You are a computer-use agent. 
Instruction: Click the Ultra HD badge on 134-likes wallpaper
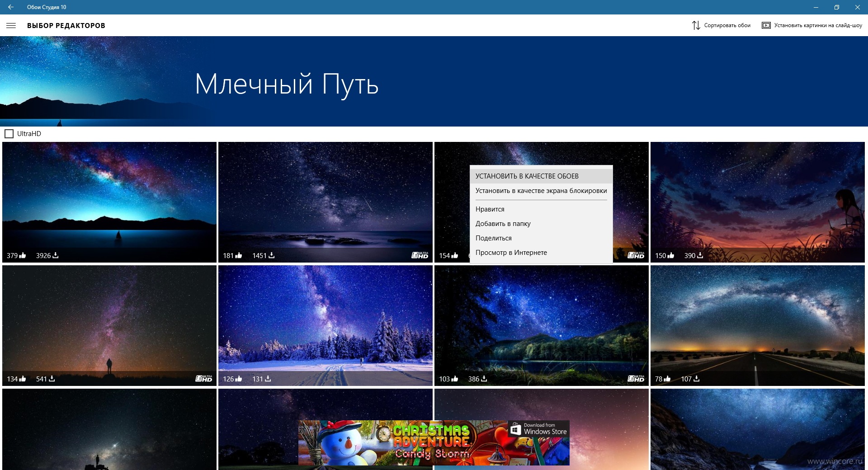click(204, 379)
